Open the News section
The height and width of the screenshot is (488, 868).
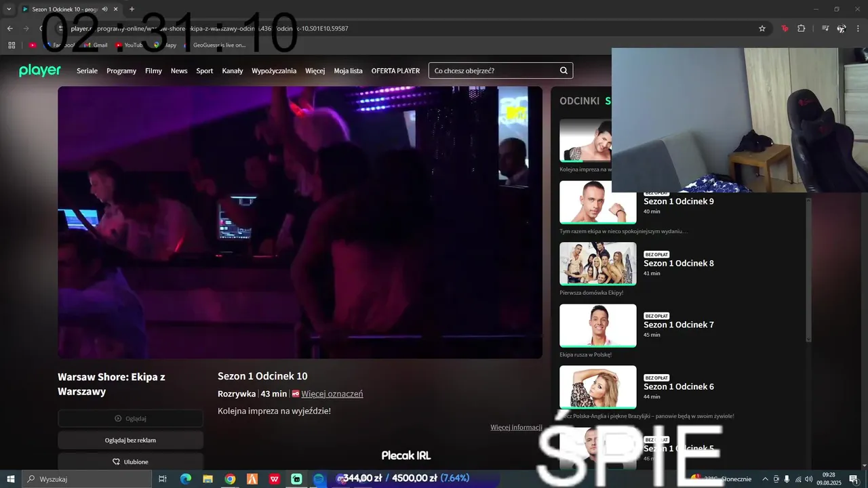(x=179, y=71)
